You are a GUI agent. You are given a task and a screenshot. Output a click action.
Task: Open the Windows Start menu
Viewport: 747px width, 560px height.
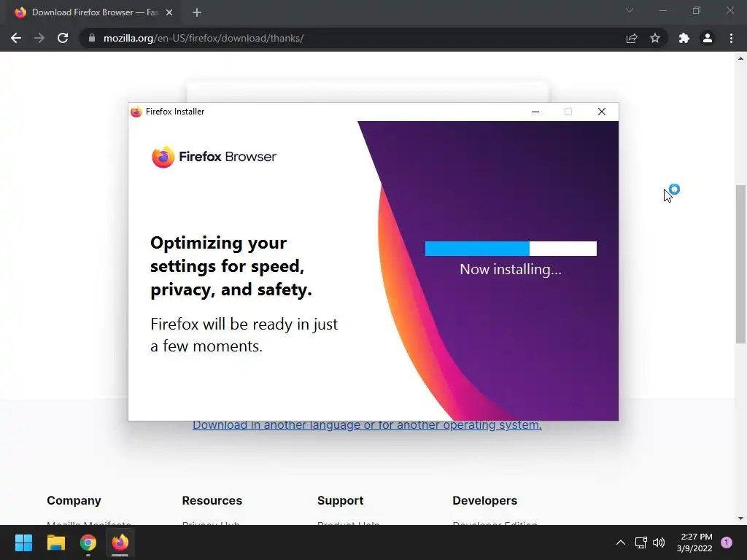point(23,542)
